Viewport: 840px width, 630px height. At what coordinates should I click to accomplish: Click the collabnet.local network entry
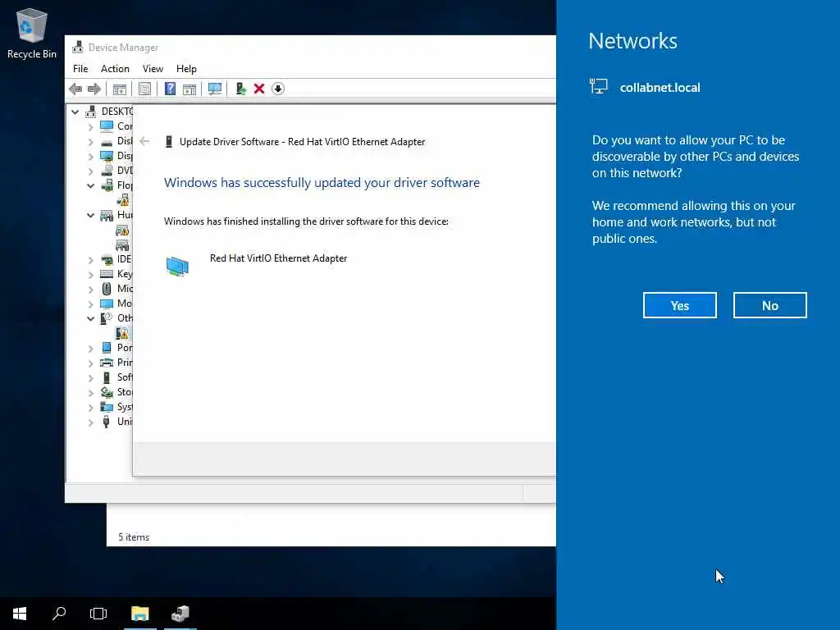[645, 87]
